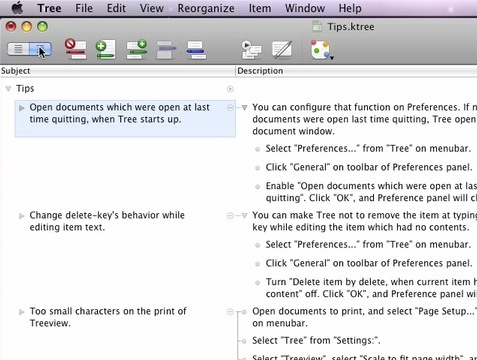
Task: Open the Help menu
Action: [x=350, y=8]
